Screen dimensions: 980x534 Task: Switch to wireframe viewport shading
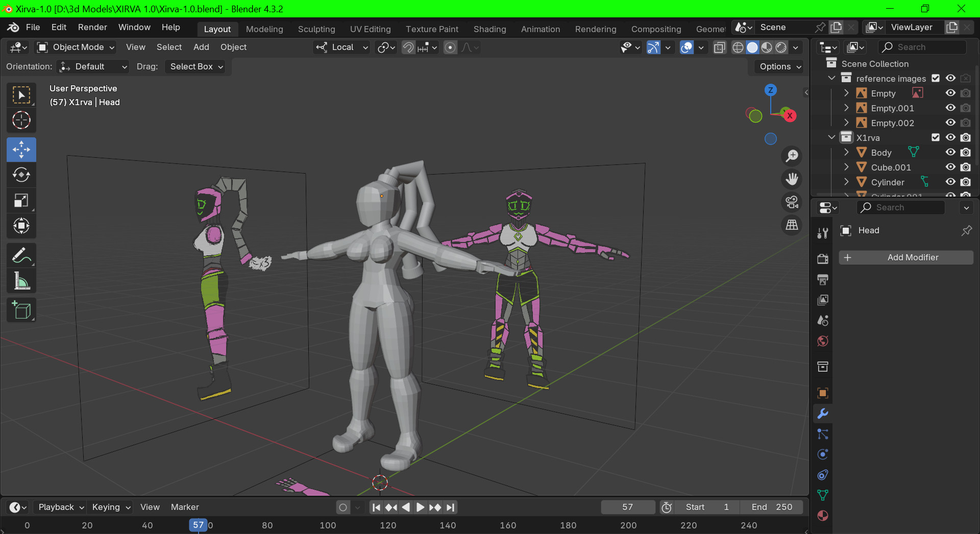pos(738,47)
